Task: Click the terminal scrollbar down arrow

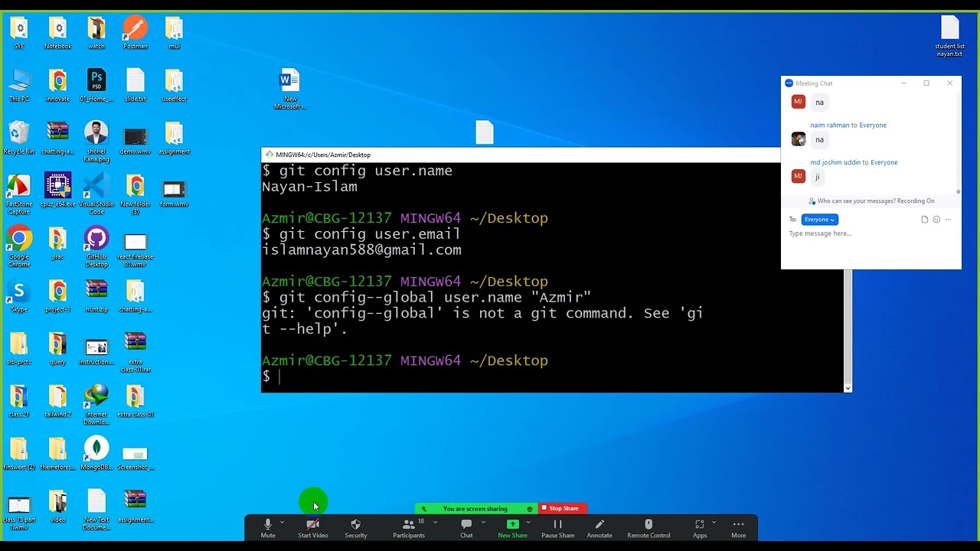Action: pos(848,388)
